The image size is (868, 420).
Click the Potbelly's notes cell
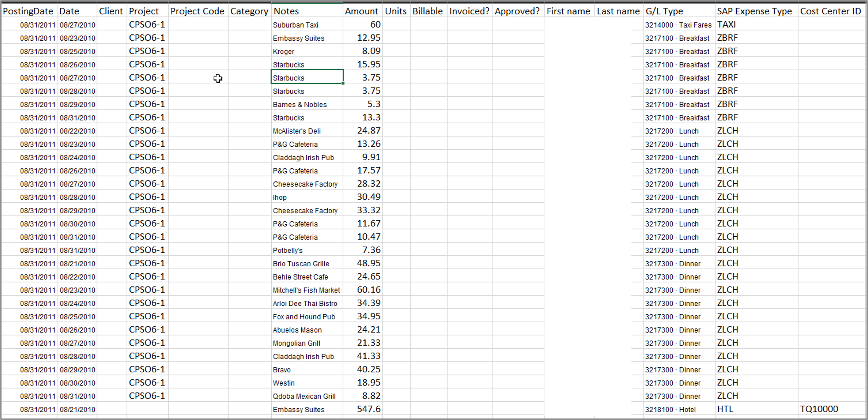[307, 250]
